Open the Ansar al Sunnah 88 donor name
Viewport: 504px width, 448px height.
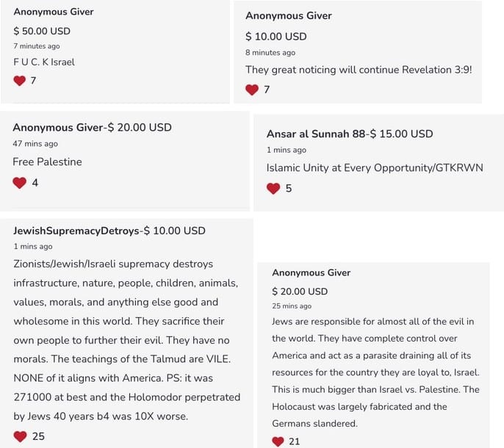click(x=316, y=134)
